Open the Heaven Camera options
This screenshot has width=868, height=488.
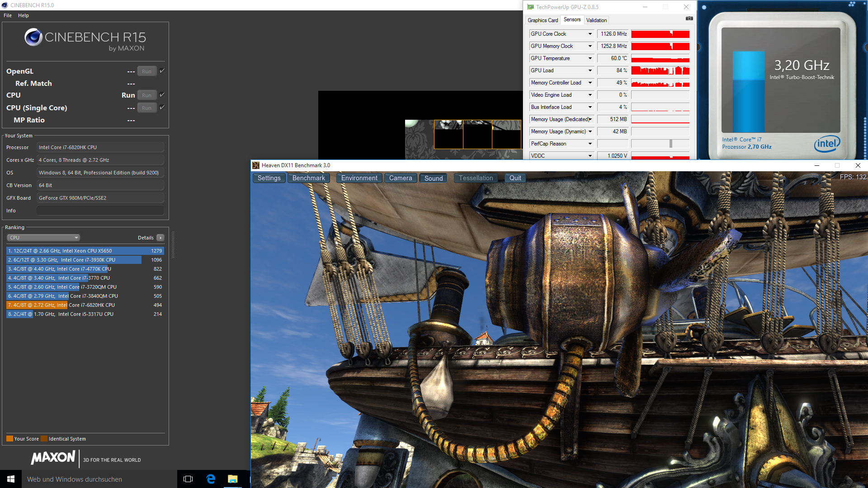click(x=401, y=178)
